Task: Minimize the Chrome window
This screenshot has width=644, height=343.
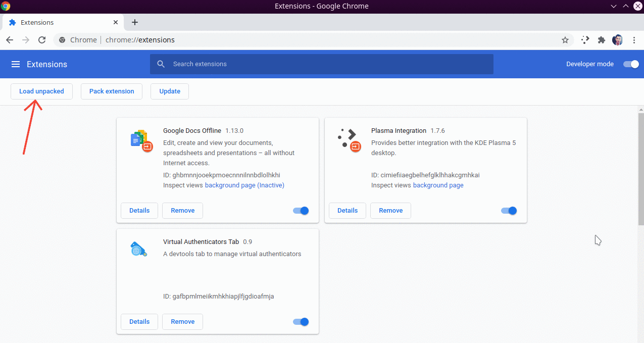Action: click(x=614, y=6)
